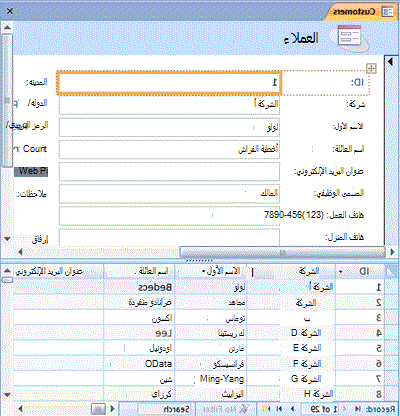Select the الاسم الأول column header

[x=210, y=272]
